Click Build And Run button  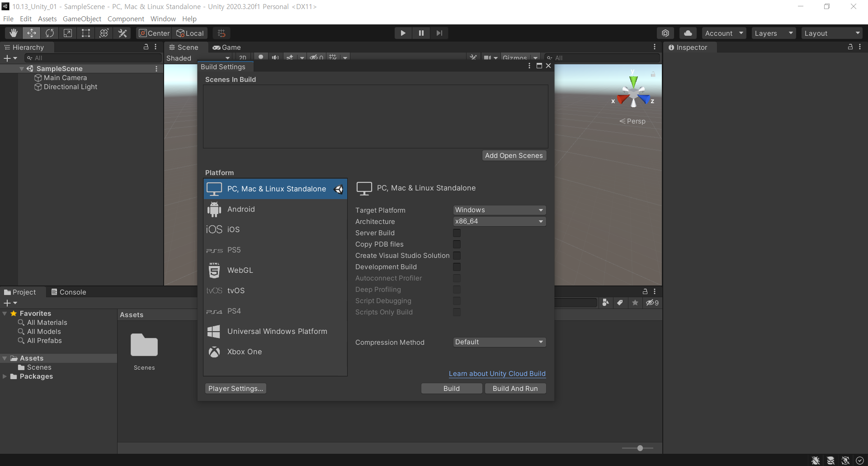tap(515, 388)
